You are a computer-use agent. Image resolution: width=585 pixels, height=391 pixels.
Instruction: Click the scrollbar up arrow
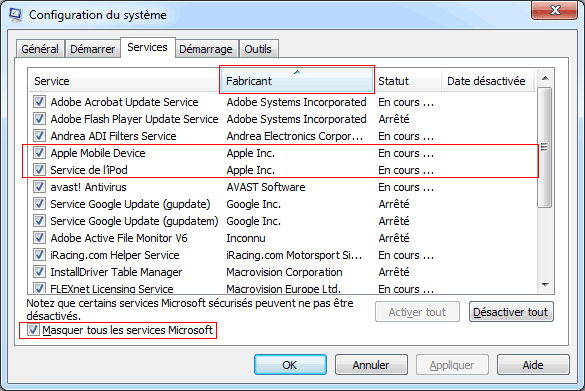(545, 78)
